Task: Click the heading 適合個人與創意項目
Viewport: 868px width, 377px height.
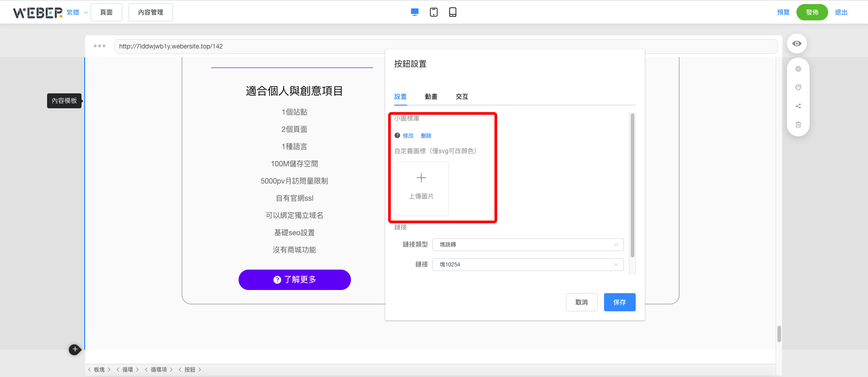Action: pos(294,91)
